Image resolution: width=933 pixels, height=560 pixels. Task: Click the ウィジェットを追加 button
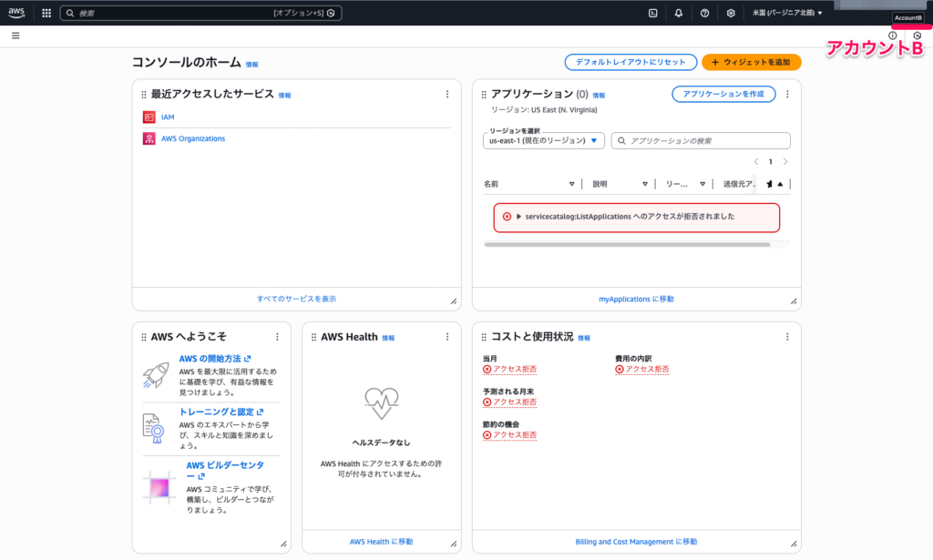751,62
